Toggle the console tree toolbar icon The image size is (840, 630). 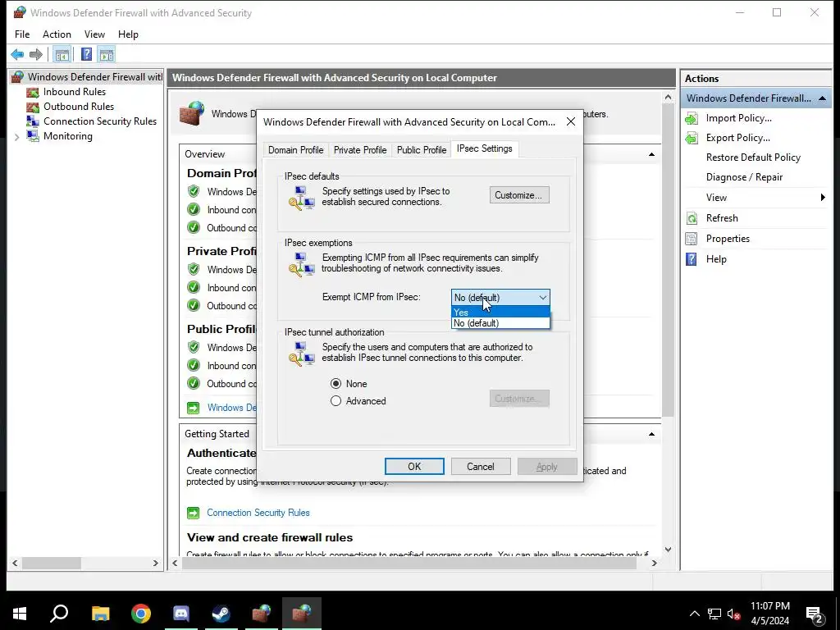(x=62, y=54)
